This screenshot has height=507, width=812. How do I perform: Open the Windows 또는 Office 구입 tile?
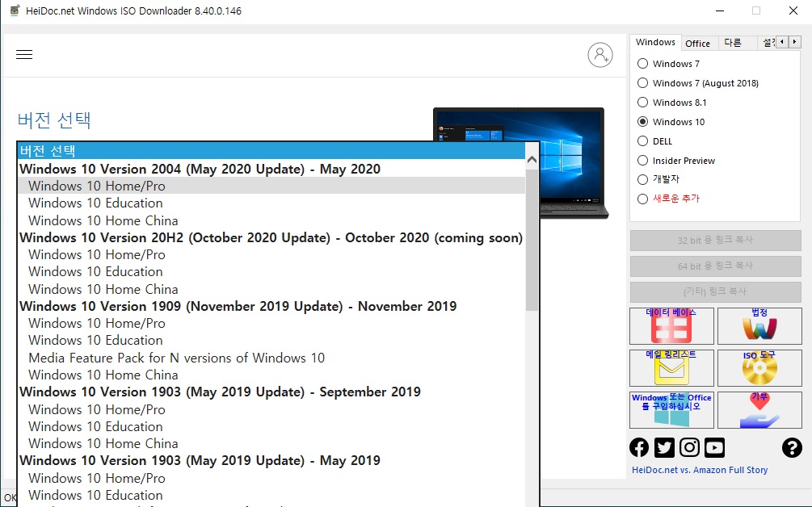click(671, 410)
